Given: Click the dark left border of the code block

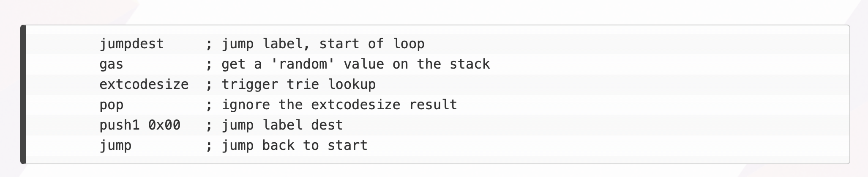Looking at the screenshot, I should point(23,94).
